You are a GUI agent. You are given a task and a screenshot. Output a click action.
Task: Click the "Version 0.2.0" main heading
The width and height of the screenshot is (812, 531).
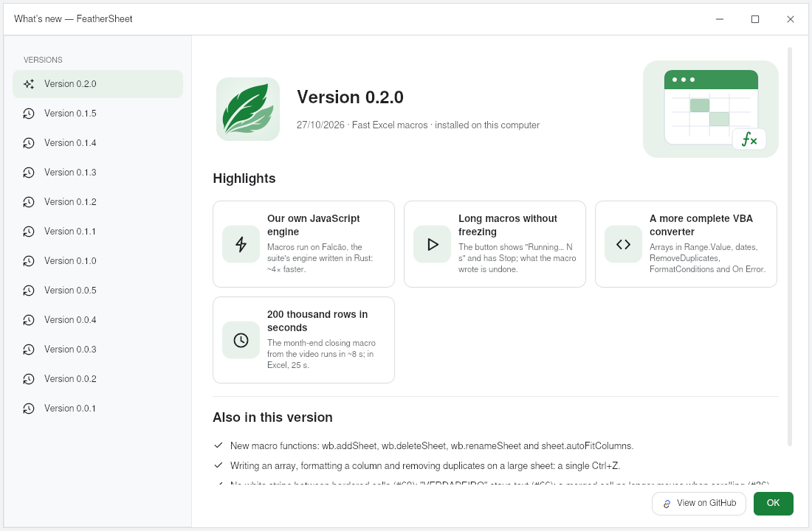click(x=350, y=97)
